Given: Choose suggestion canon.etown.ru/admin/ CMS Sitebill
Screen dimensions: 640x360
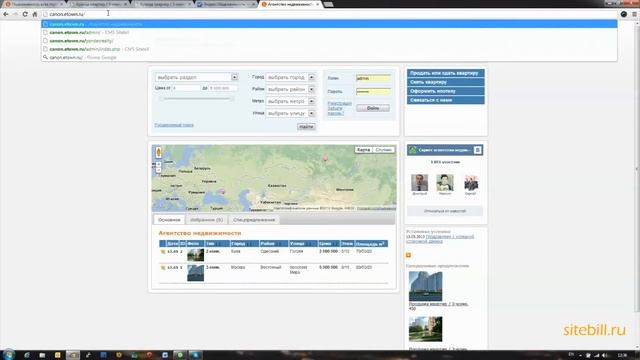Looking at the screenshot, I should [329, 32].
